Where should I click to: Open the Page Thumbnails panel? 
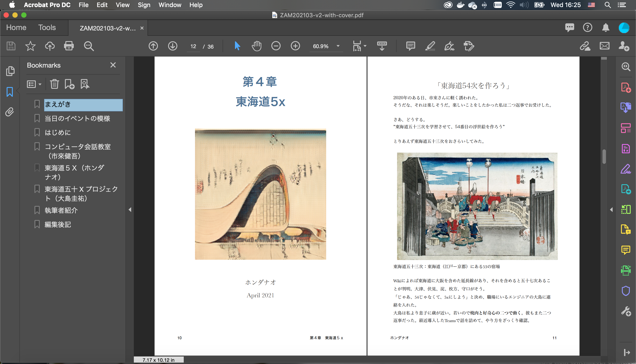pyautogui.click(x=10, y=71)
